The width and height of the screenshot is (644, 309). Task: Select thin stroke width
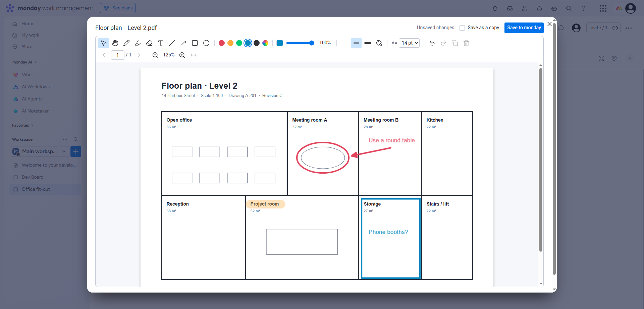[x=345, y=43]
